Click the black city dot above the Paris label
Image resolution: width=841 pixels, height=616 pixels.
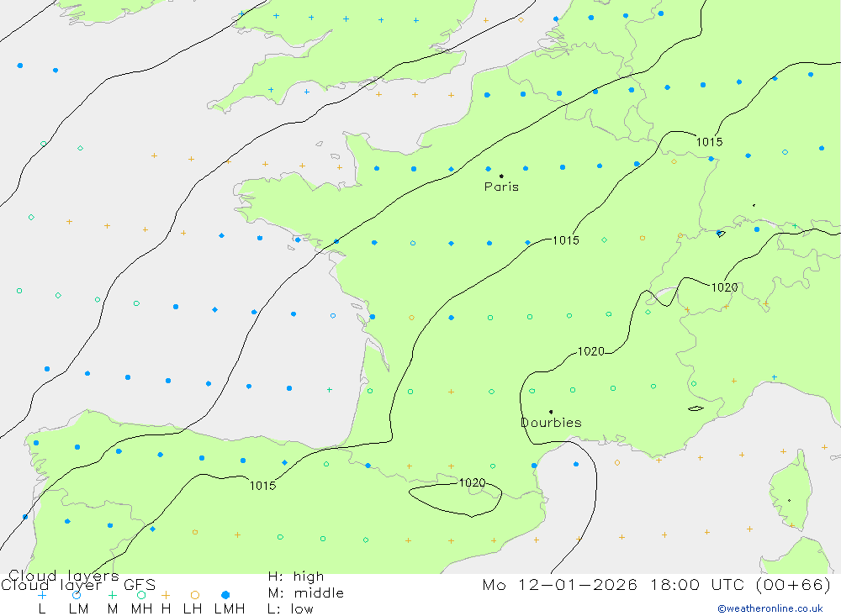pyautogui.click(x=501, y=176)
